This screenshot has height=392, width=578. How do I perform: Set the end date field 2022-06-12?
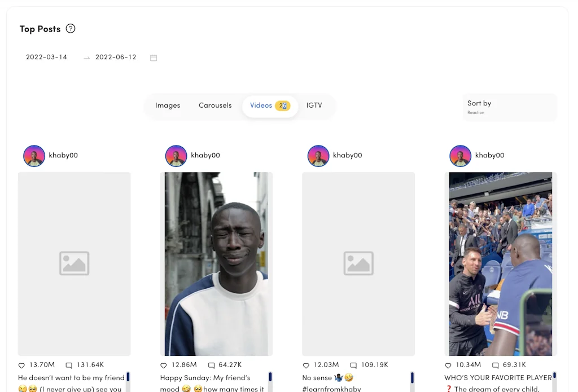pyautogui.click(x=116, y=57)
